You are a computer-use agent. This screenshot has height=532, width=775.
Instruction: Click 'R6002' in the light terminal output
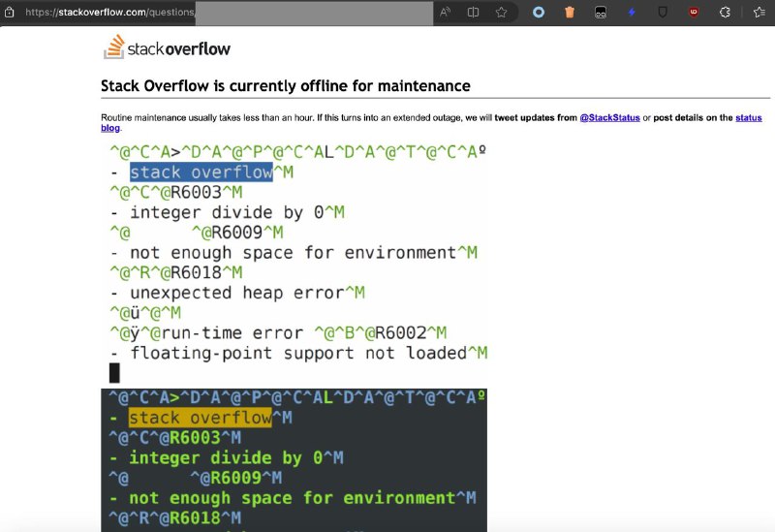click(x=400, y=332)
